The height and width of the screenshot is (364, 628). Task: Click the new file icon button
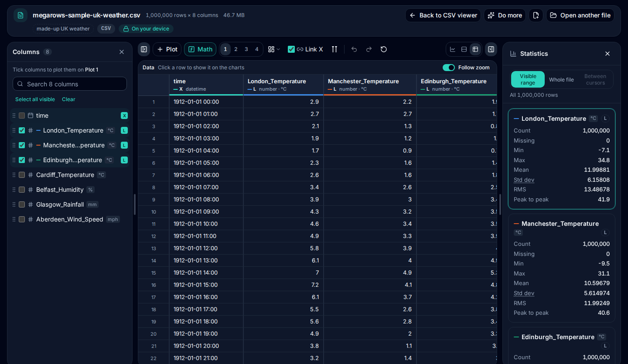[x=536, y=15]
